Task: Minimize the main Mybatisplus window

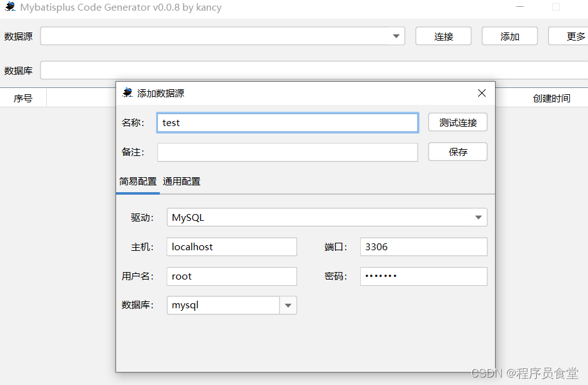Action: 520,7
